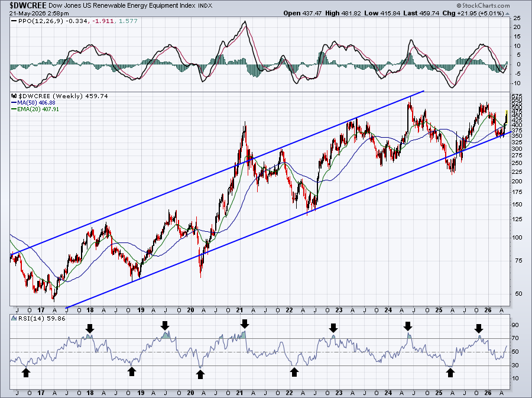Image resolution: width=532 pixels, height=398 pixels.
Task: Click the 21 year label on price axis
Action: pyautogui.click(x=239, y=310)
